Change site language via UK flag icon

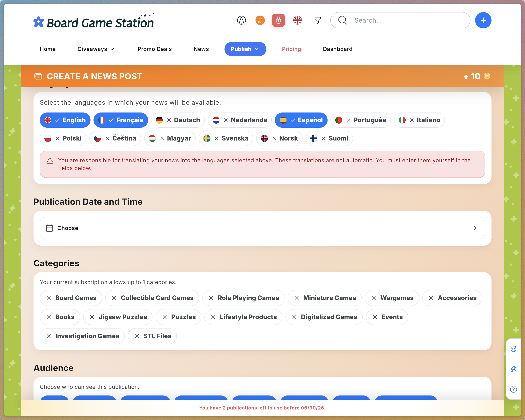[297, 20]
